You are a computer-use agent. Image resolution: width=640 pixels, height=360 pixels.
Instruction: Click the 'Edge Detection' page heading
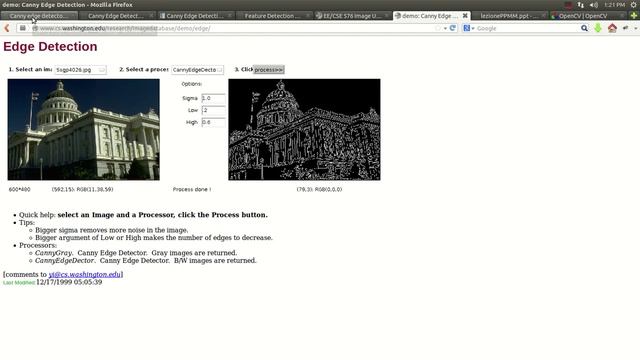coord(50,47)
